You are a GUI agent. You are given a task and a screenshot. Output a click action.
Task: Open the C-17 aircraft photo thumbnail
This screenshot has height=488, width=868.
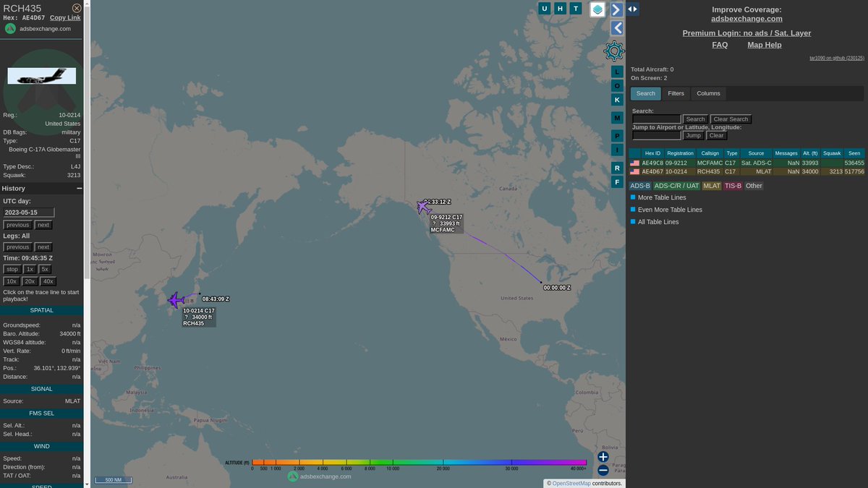(x=42, y=76)
